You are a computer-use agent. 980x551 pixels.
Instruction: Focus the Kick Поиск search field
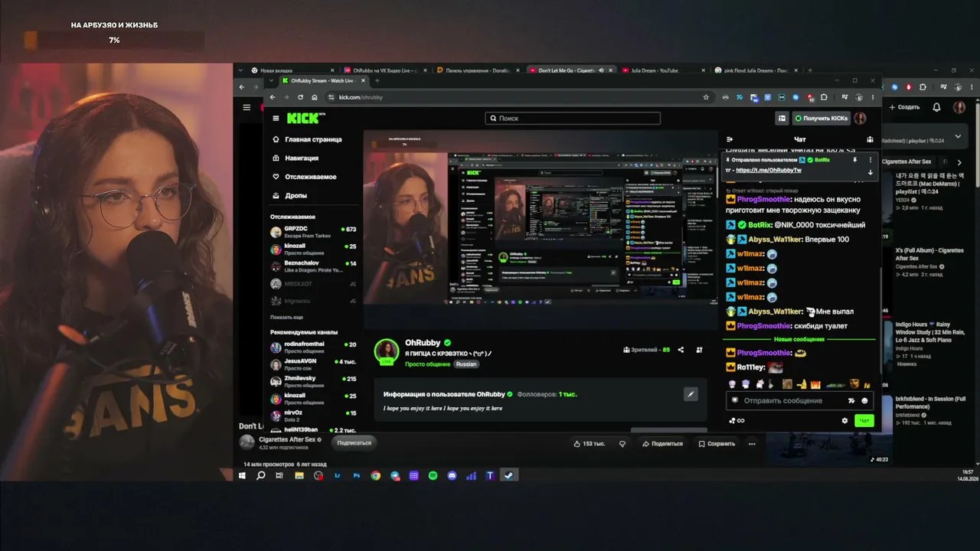pyautogui.click(x=573, y=118)
